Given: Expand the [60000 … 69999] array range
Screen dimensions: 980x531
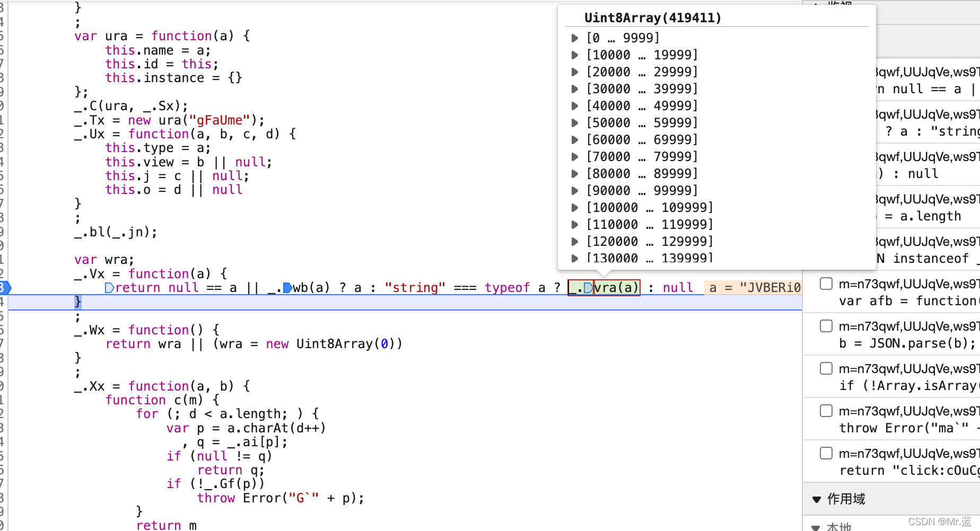Looking at the screenshot, I should click(575, 140).
